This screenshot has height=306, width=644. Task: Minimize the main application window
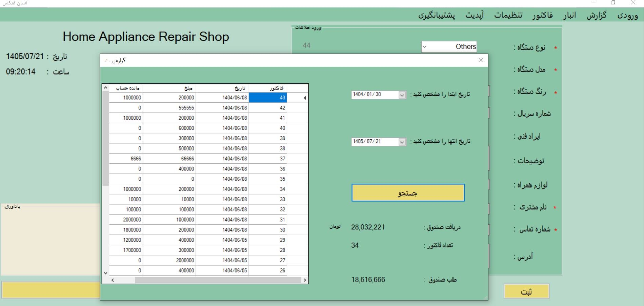(593, 3)
